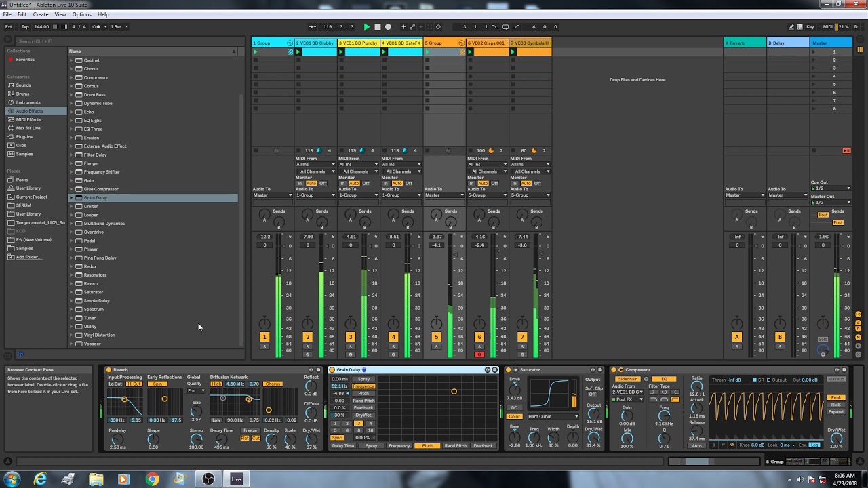
Task: Toggle MIDI map mode
Action: (x=827, y=27)
